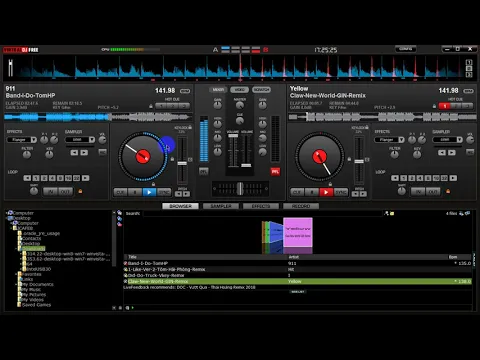
Task: Click the crossfader handle
Action: (x=240, y=189)
